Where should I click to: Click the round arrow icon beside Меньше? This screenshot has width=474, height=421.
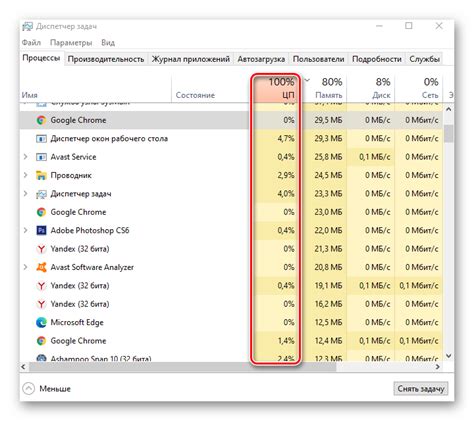(x=28, y=389)
